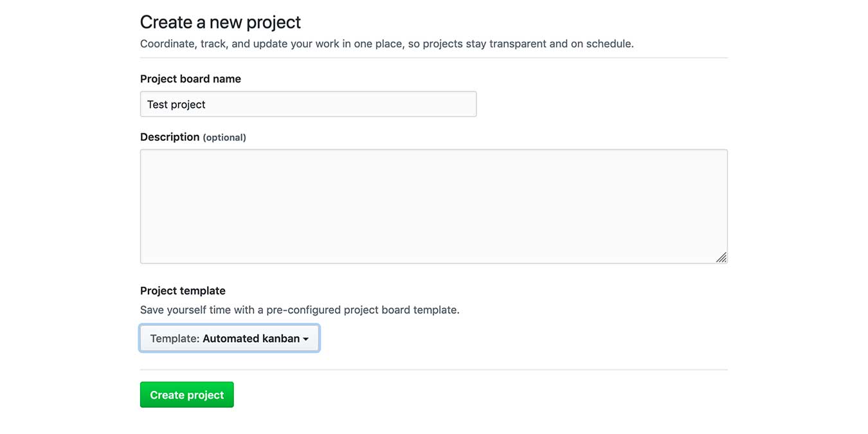Screen dimensions: 868x434
Task: Click the Project board name label
Action: pyautogui.click(x=190, y=78)
